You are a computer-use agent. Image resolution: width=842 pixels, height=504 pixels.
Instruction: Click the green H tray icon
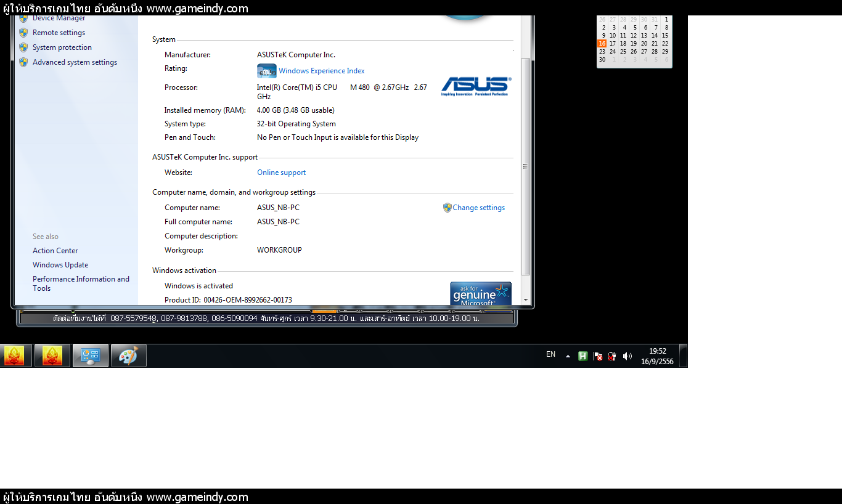(x=582, y=356)
